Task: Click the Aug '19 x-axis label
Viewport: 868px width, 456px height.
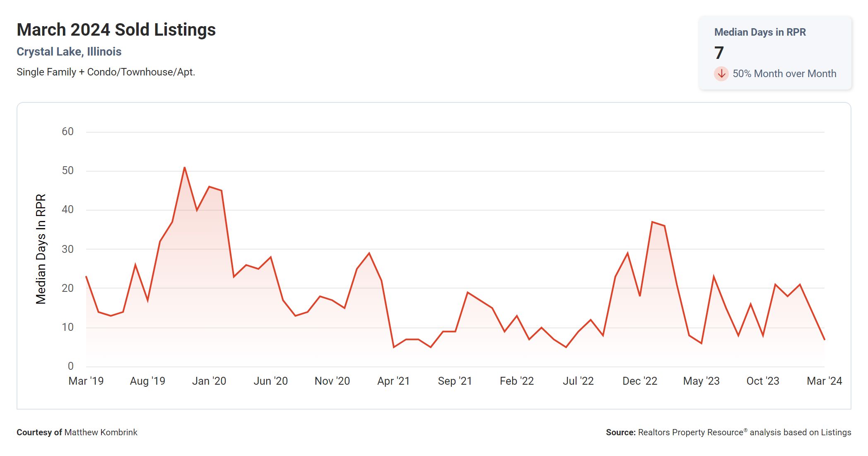Action: pyautogui.click(x=147, y=381)
